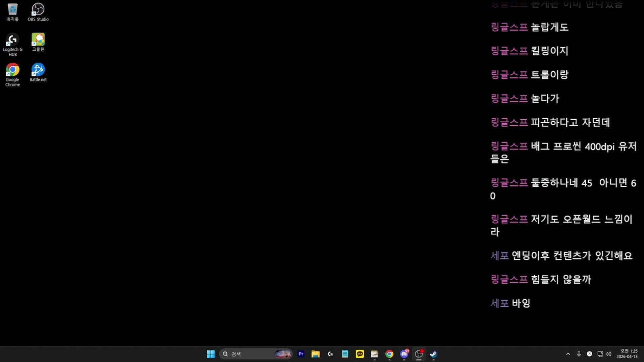Open Discord from the taskbar

tap(404, 354)
